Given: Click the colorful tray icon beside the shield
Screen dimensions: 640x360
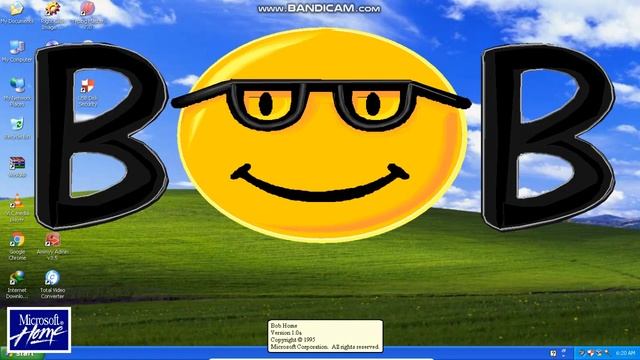Looking at the screenshot, I should tap(599, 353).
